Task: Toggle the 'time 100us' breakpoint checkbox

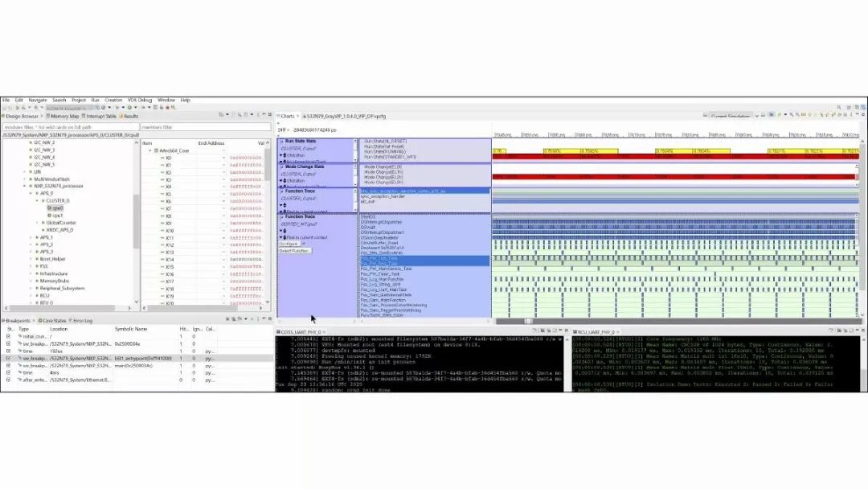Action: coord(9,351)
